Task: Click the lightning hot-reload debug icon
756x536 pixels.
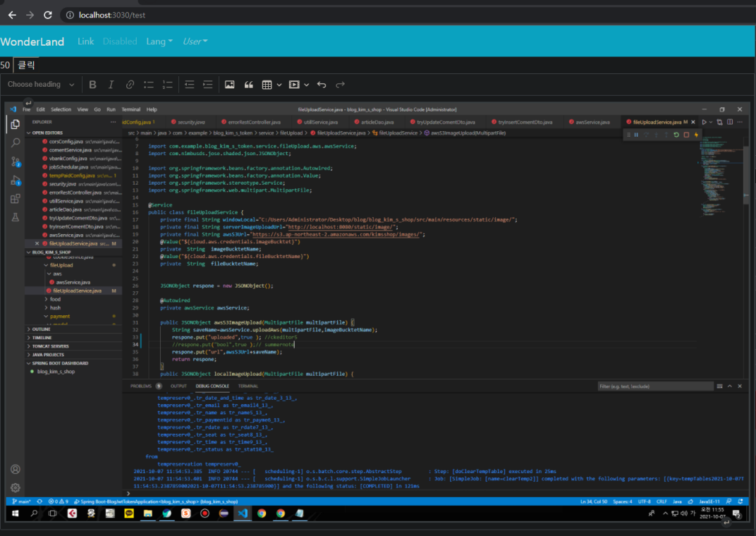Action: (x=696, y=135)
